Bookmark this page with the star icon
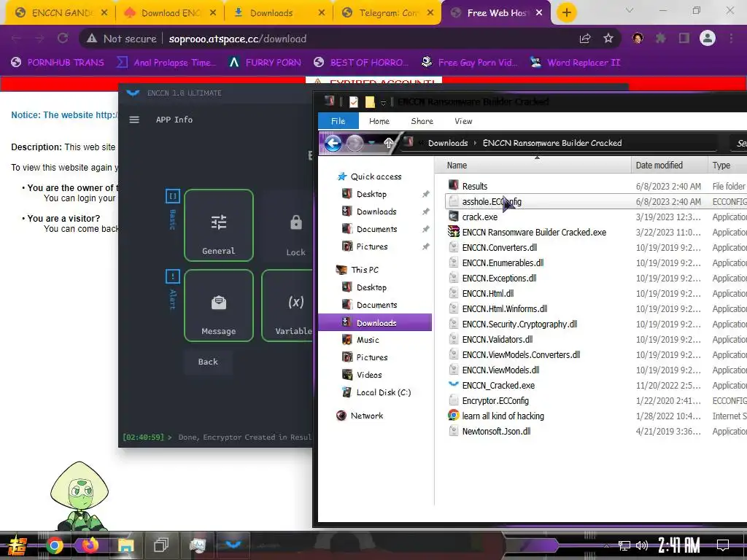The height and width of the screenshot is (560, 747). tap(608, 39)
